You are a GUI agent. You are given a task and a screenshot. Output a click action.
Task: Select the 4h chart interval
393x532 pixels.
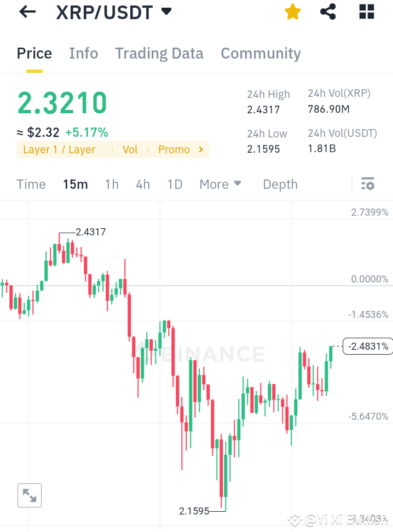[x=143, y=184]
